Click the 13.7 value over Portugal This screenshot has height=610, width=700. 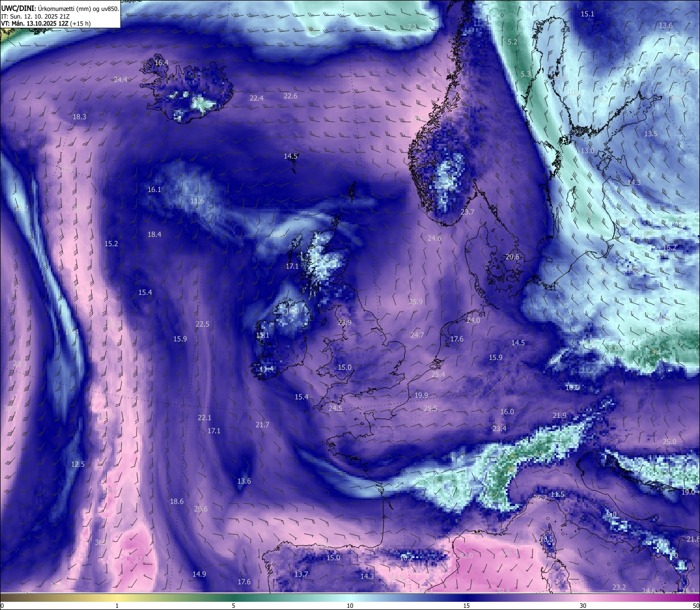tap(301, 574)
